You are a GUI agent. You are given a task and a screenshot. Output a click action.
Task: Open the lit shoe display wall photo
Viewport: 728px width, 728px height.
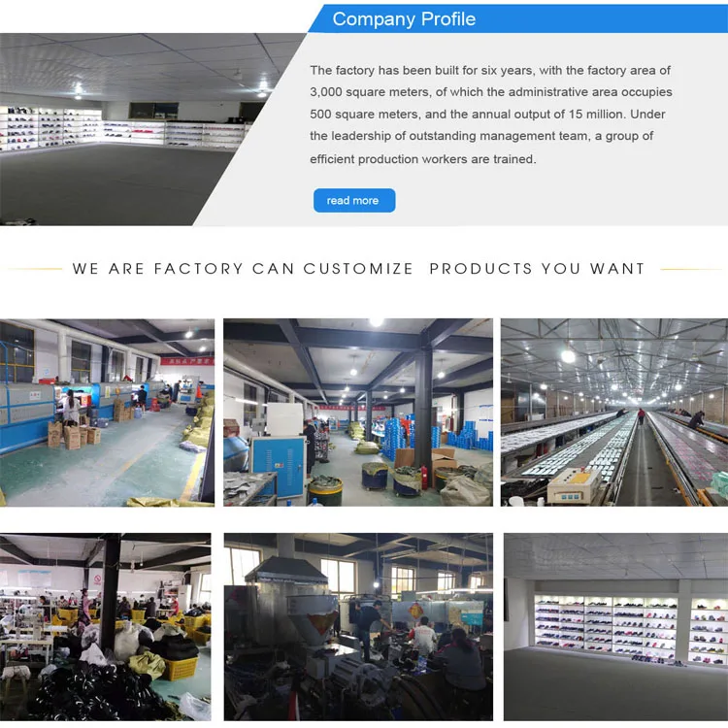click(x=615, y=627)
